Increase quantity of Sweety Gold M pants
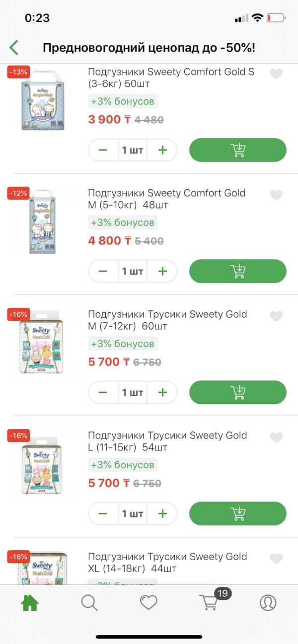Image resolution: width=298 pixels, height=644 pixels. pos(162,392)
